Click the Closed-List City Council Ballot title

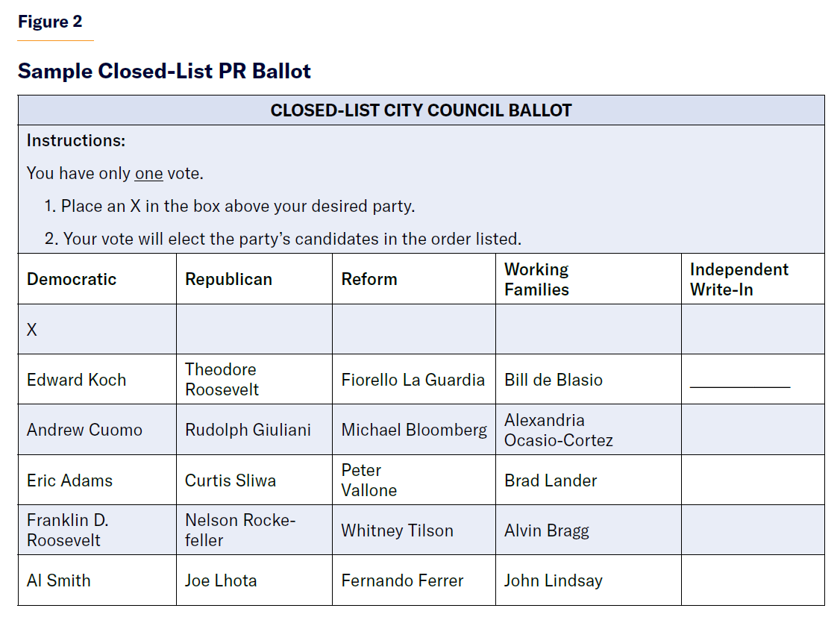point(421,110)
